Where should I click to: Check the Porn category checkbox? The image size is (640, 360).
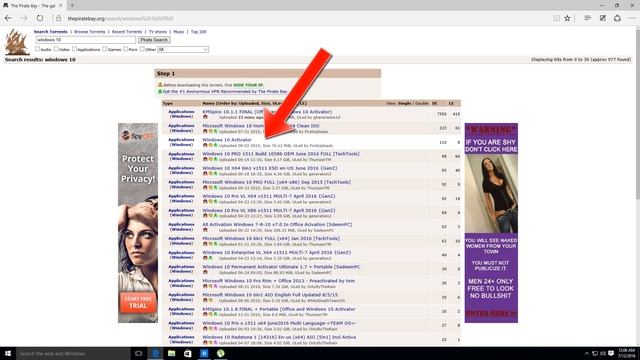(126, 49)
